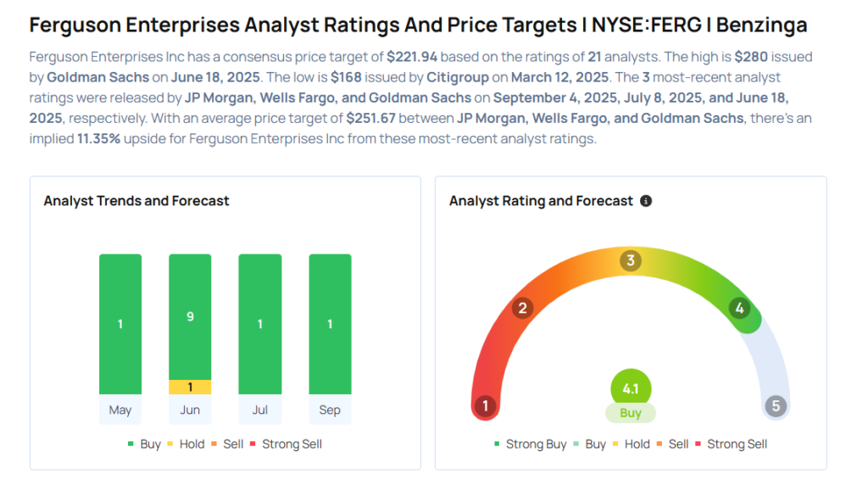Screen dimensions: 868x480
Task: Toggle the Buy legend in Analyst Trends chart
Action: coord(144,444)
